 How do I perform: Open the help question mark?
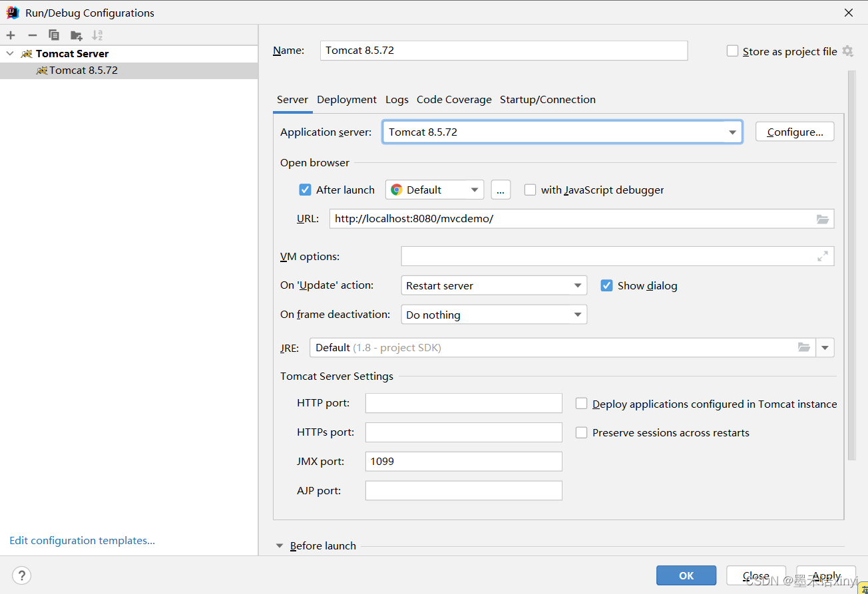coord(21,575)
